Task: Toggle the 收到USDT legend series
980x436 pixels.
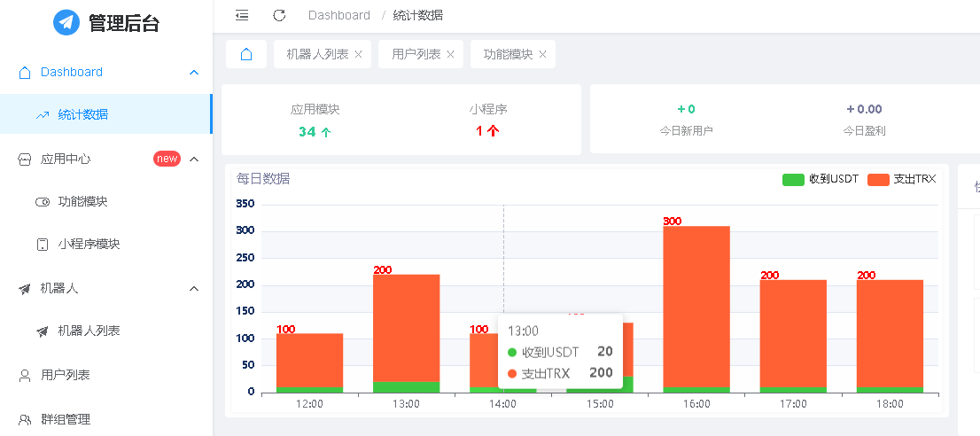Action: click(820, 179)
